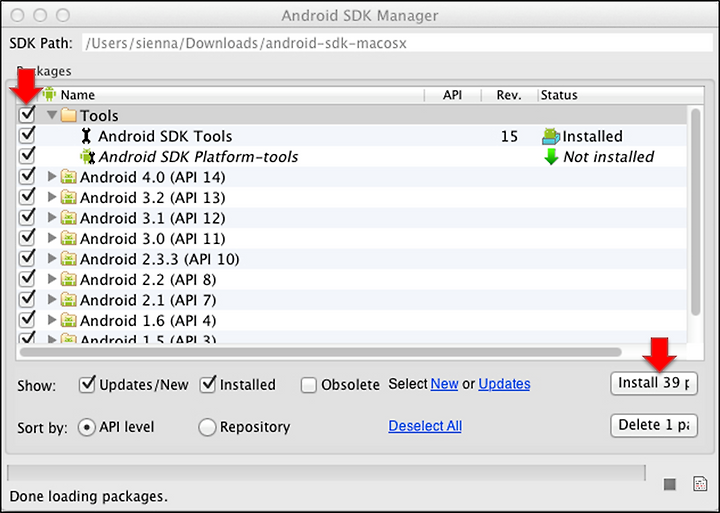Click the SDK Path text field

tap(397, 43)
